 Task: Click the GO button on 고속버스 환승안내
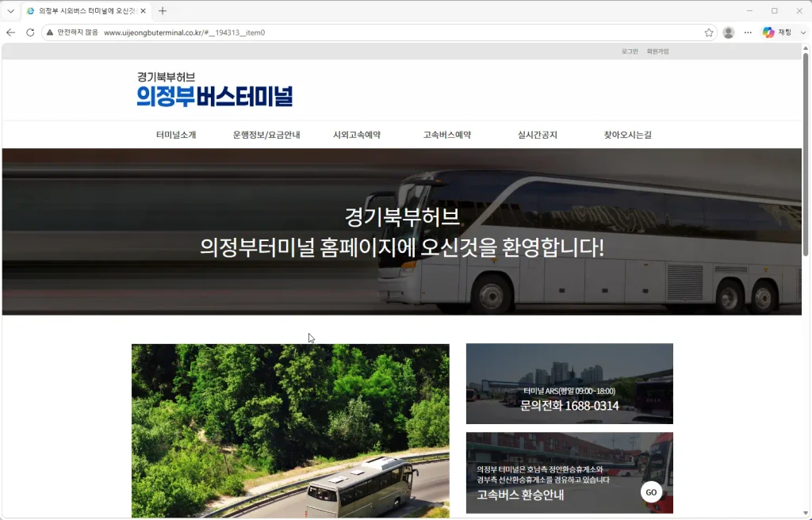651,492
